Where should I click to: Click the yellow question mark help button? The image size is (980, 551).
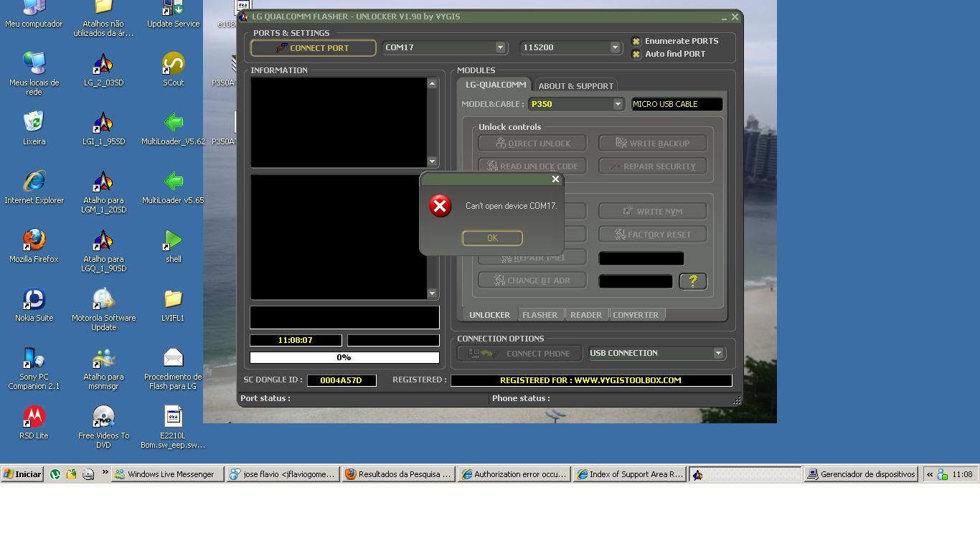coord(693,281)
